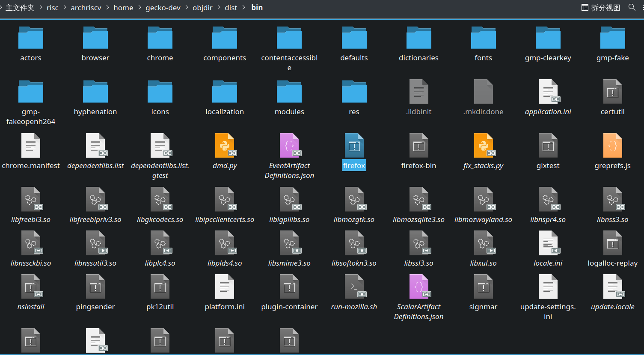Expand the chevron after objdir breadcrumb

[x=219, y=8]
